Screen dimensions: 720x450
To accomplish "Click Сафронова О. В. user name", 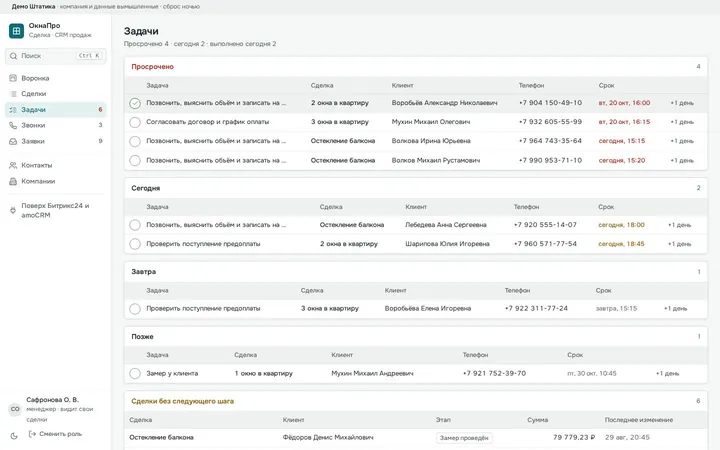I will [x=52, y=400].
